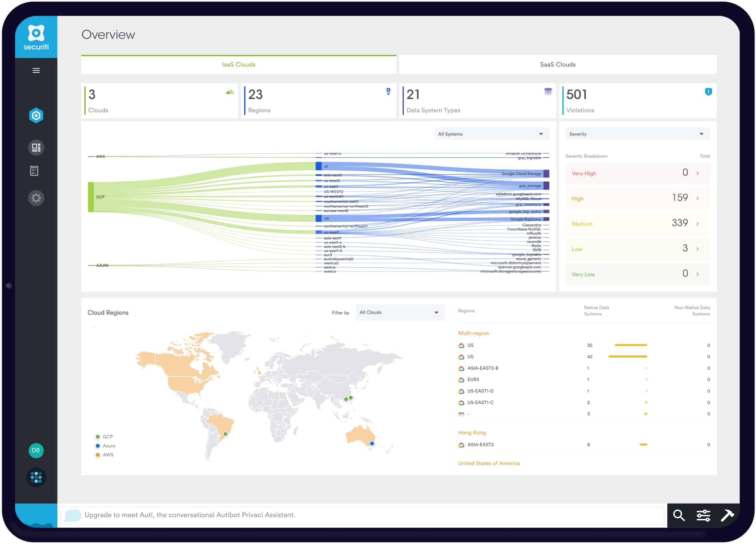Expand the Filter by All Clouds dropdown
This screenshot has width=756, height=544.
coord(437,312)
